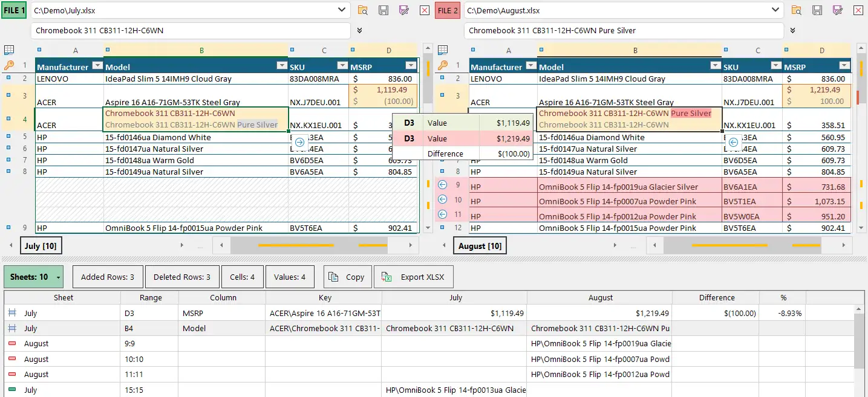This screenshot has width=868, height=397.
Task: Open MSRP filter dropdown in August pane
Action: [844, 66]
